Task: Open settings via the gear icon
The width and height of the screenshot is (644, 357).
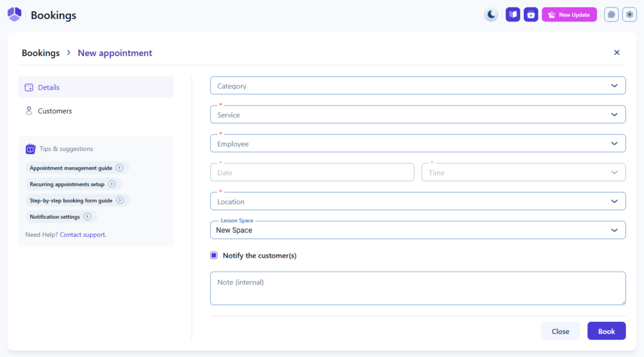Action: [630, 14]
